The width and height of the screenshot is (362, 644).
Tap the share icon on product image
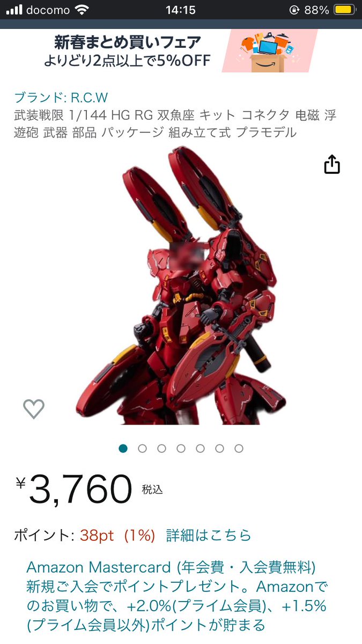click(x=332, y=164)
